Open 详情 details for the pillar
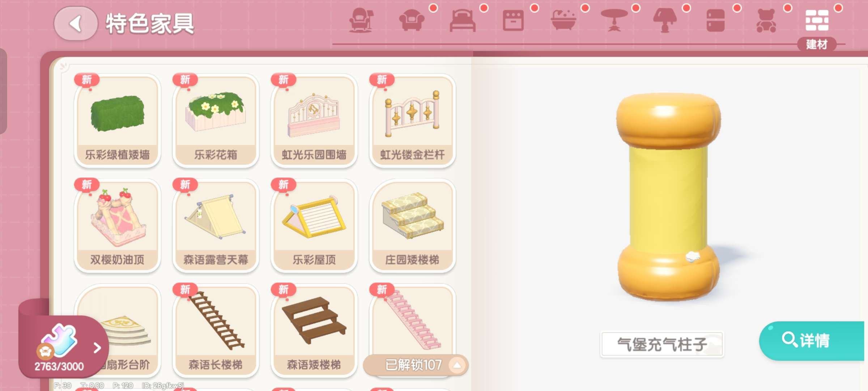The width and height of the screenshot is (868, 391). click(812, 341)
